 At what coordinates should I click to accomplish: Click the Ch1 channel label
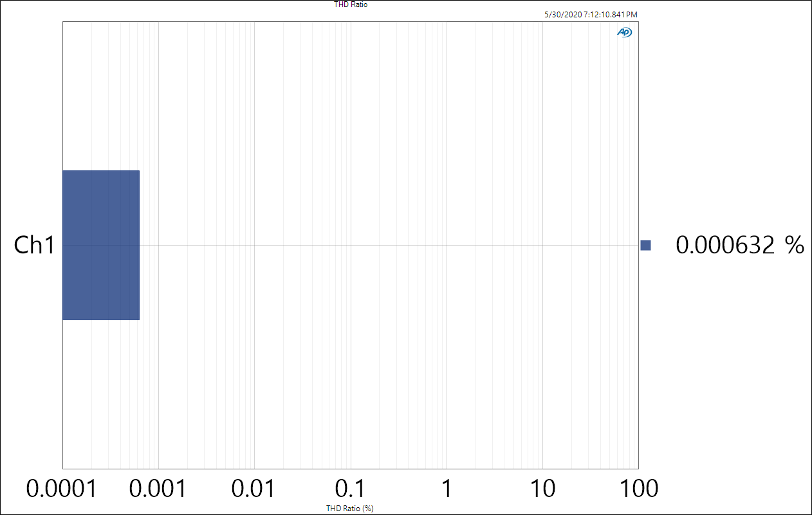coord(35,245)
